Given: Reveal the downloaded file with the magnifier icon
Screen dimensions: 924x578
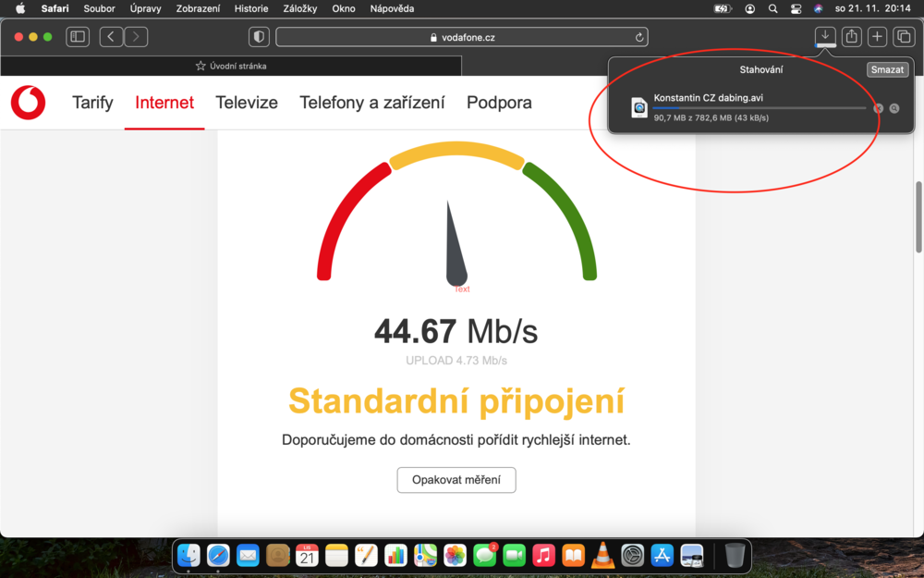Looking at the screenshot, I should [895, 108].
